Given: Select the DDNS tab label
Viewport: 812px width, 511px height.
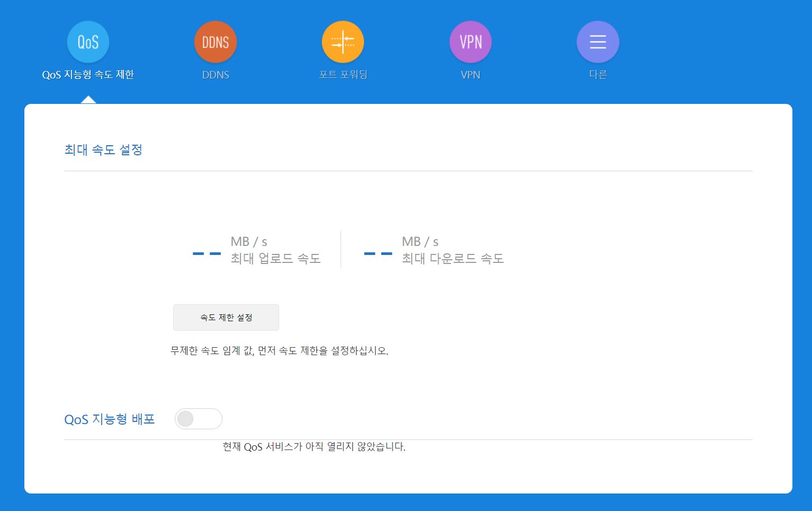Looking at the screenshot, I should click(216, 75).
